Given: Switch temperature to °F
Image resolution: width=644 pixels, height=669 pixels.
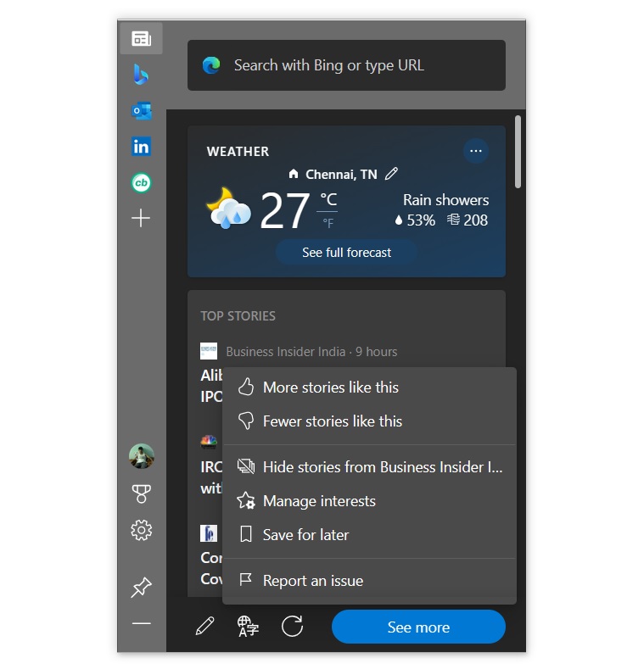Looking at the screenshot, I should click(328, 223).
